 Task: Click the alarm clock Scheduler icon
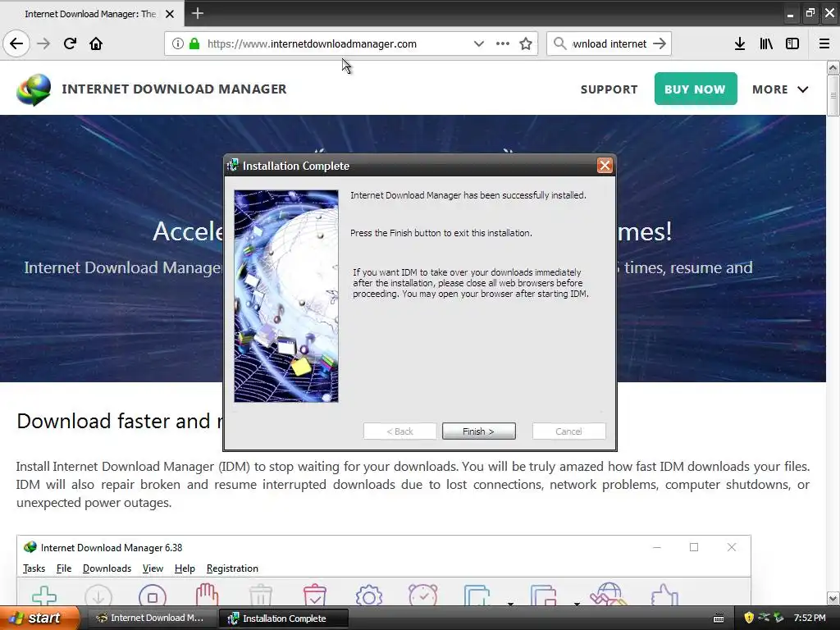click(423, 595)
